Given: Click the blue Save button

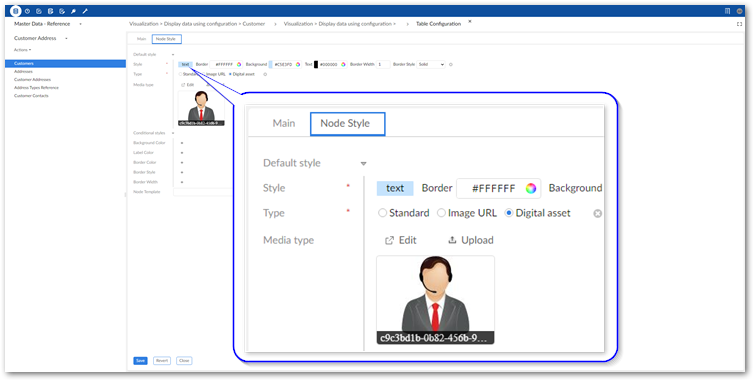Looking at the screenshot, I should pos(140,361).
